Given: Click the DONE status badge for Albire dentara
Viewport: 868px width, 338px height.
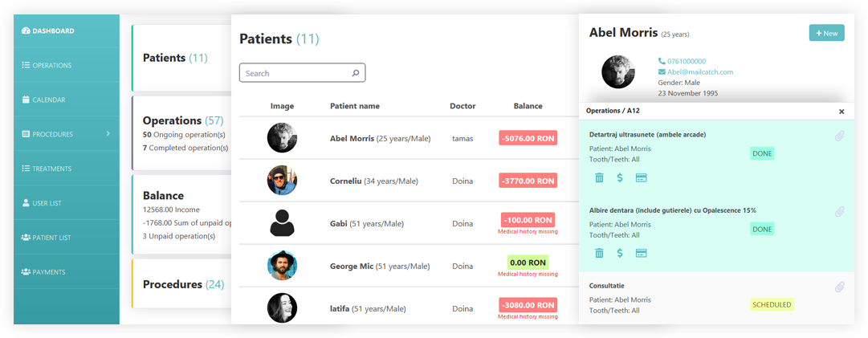Looking at the screenshot, I should point(762,229).
